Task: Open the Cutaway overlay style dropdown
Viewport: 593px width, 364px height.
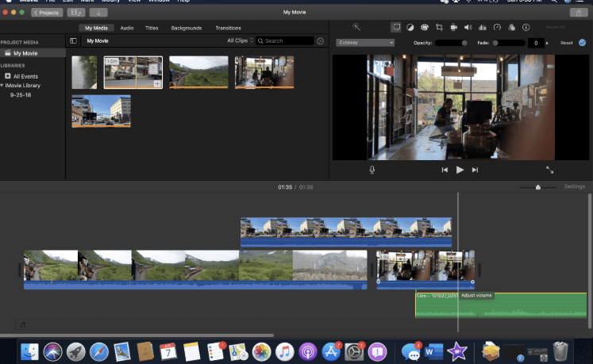Action: click(x=365, y=42)
